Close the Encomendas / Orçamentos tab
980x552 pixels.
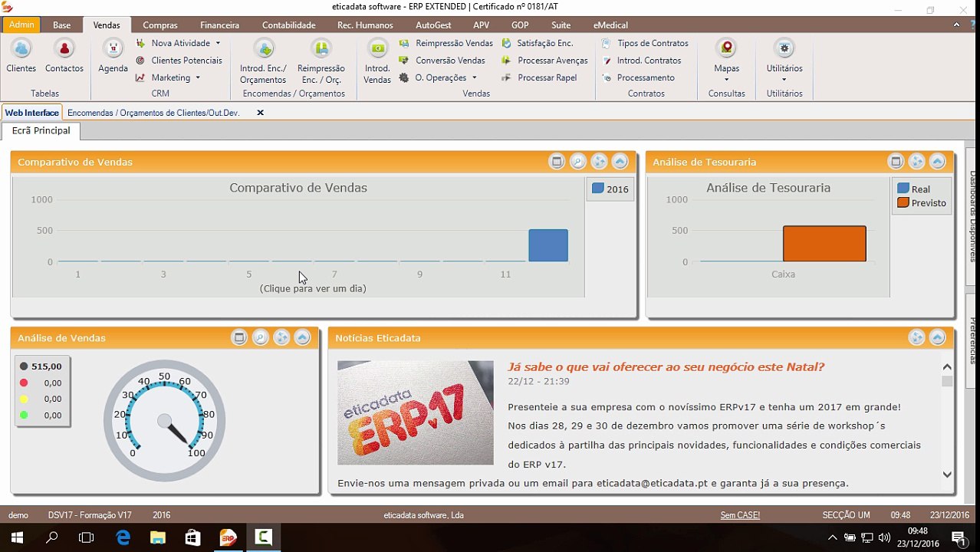coord(260,113)
